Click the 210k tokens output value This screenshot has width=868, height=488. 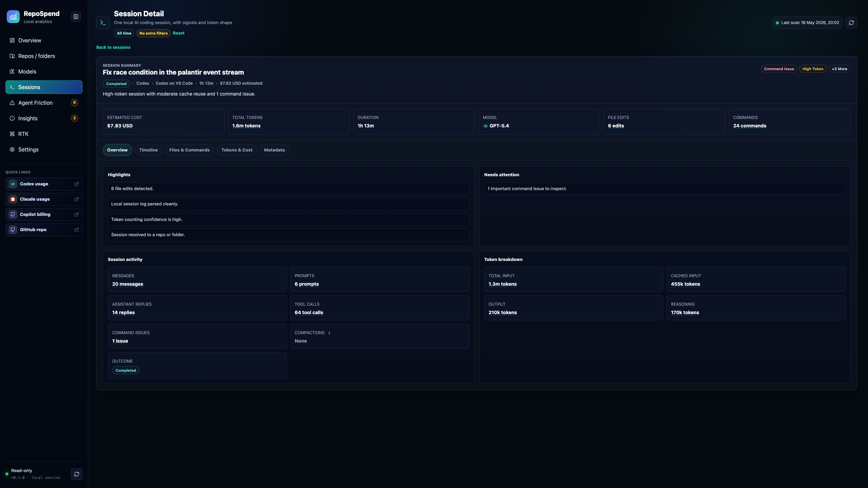tap(502, 312)
